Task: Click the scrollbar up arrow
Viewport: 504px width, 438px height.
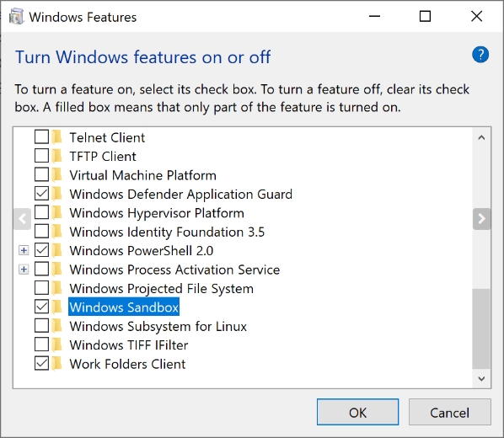Action: click(x=481, y=137)
